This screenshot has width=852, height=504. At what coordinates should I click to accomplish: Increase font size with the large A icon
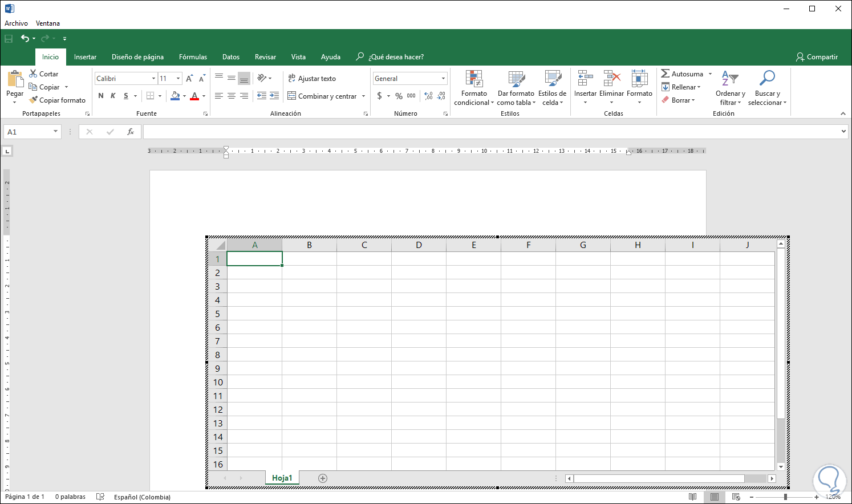189,79
